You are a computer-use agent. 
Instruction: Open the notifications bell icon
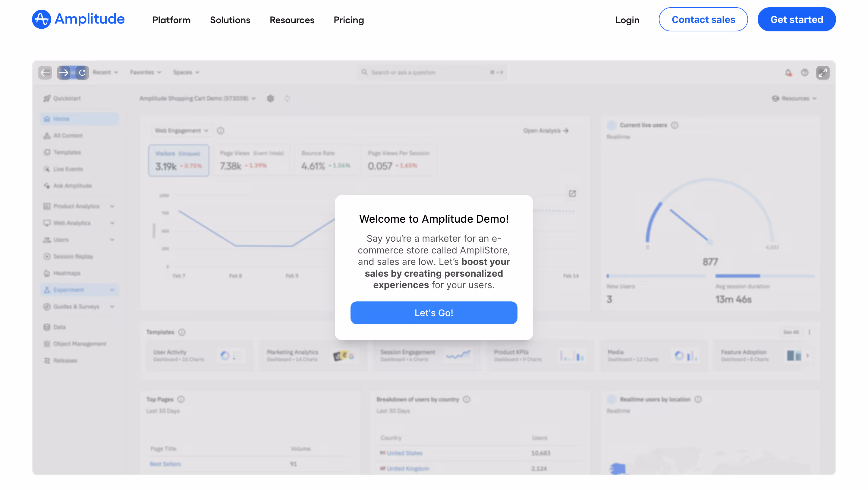pyautogui.click(x=788, y=72)
